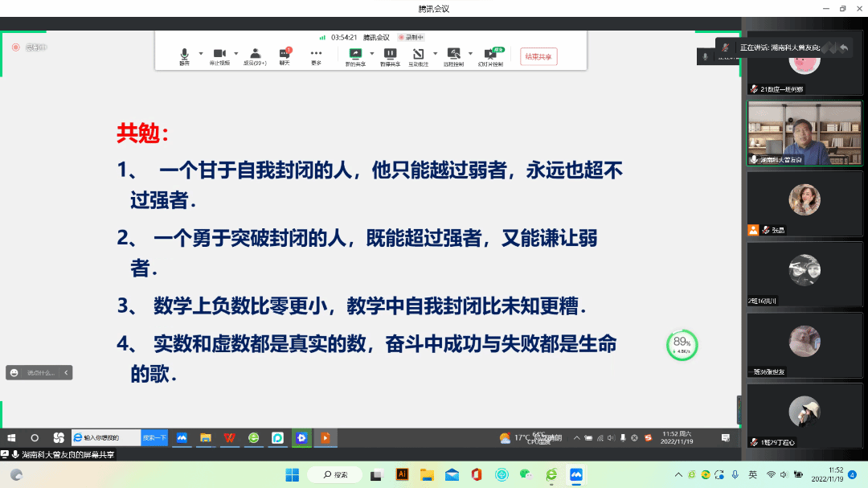Open the dropdown arrow beside 新的共享

(371, 54)
